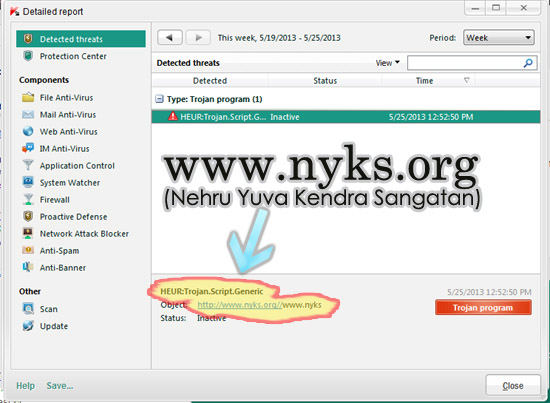The image size is (550, 403).
Task: Collapse the Trojan program type group
Action: (159, 99)
